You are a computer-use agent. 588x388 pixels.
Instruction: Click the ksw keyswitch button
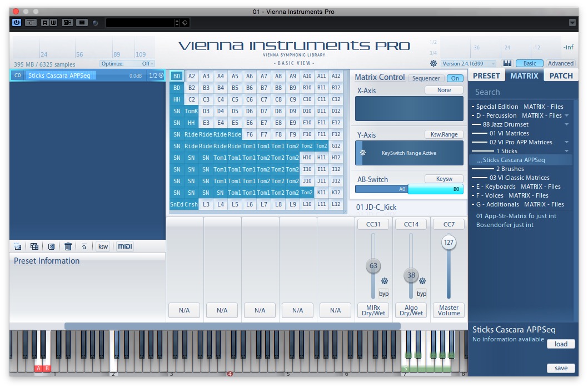(x=103, y=246)
